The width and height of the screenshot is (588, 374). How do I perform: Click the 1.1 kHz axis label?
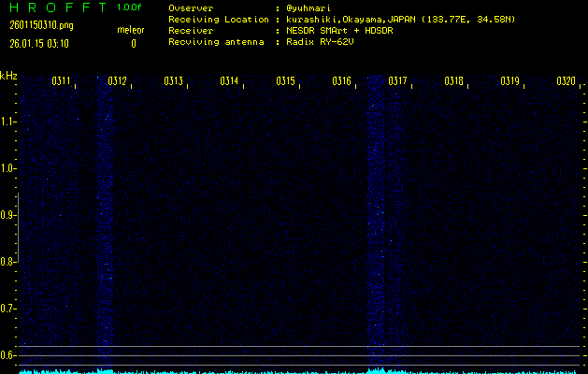(x=7, y=122)
